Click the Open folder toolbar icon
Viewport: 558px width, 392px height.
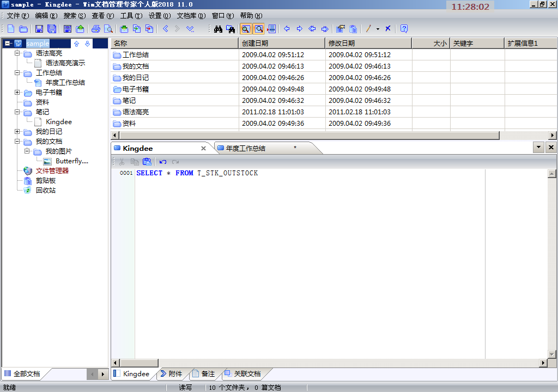click(23, 29)
